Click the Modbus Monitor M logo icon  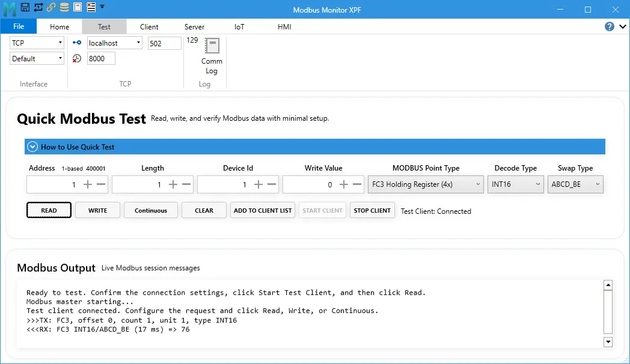9,9
